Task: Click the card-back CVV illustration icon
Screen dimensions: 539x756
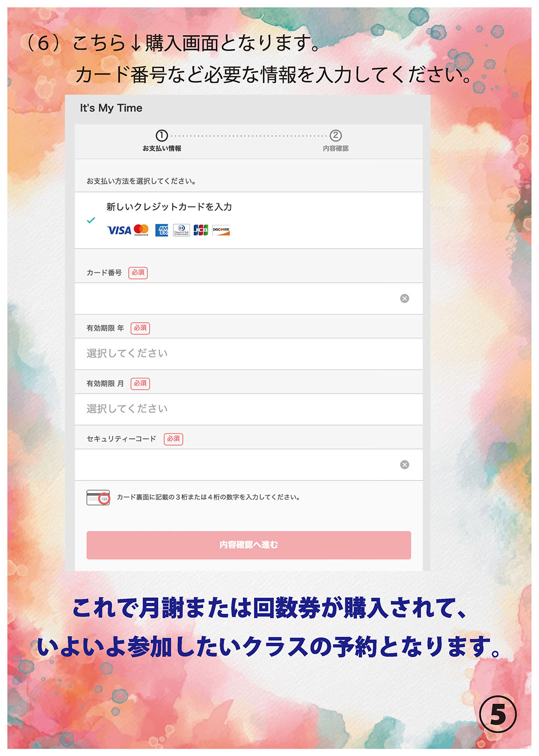Action: [98, 498]
